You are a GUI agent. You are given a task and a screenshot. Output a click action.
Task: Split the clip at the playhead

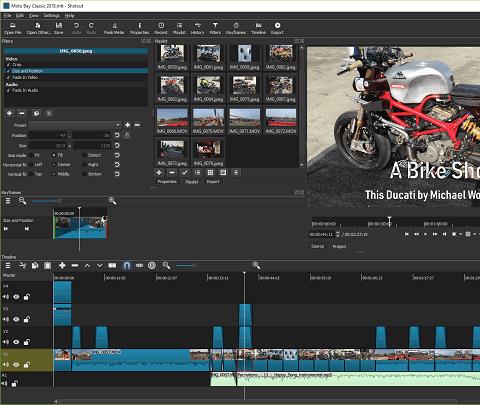click(112, 265)
